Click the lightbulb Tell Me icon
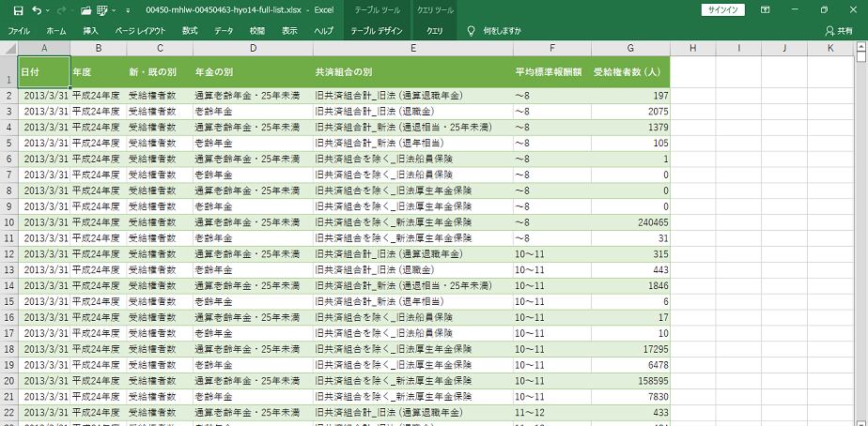Screen dimensions: 868x426 (x=472, y=31)
